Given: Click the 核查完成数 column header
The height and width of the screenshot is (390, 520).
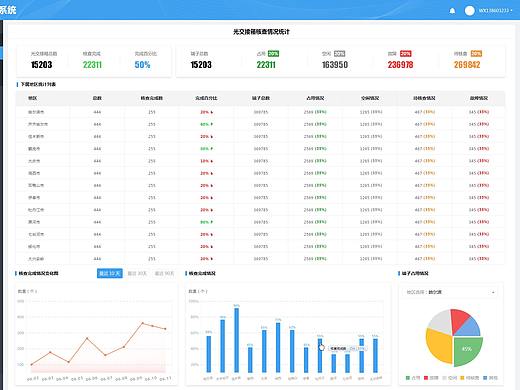Looking at the screenshot, I should coord(152,98).
